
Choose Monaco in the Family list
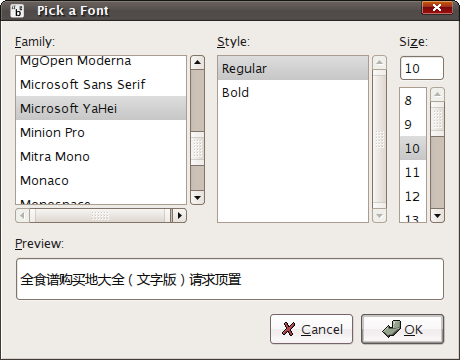(x=101, y=180)
